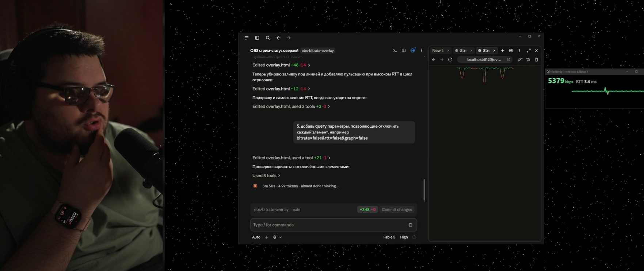Go back using the app header arrow
This screenshot has width=644, height=271.
coord(278,38)
